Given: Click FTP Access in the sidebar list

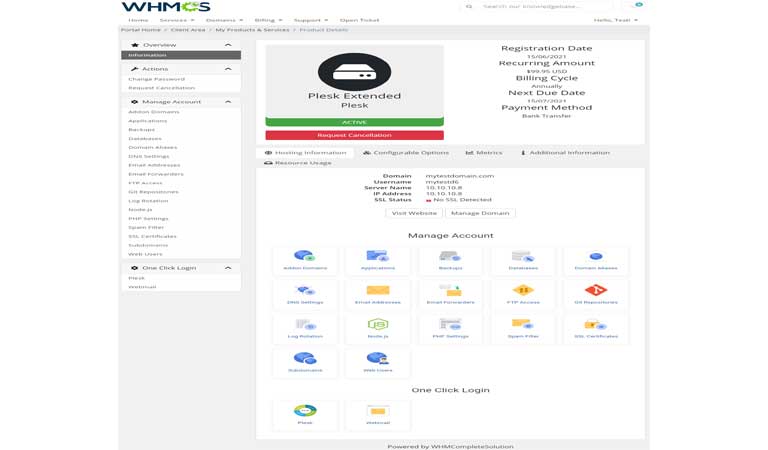Looking at the screenshot, I should pos(145,183).
